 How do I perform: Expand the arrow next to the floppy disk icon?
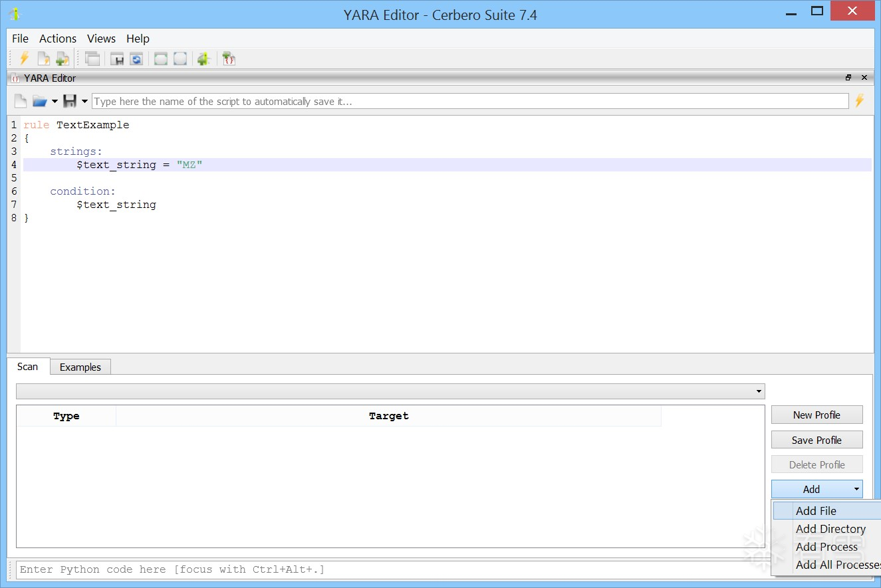[x=84, y=102]
